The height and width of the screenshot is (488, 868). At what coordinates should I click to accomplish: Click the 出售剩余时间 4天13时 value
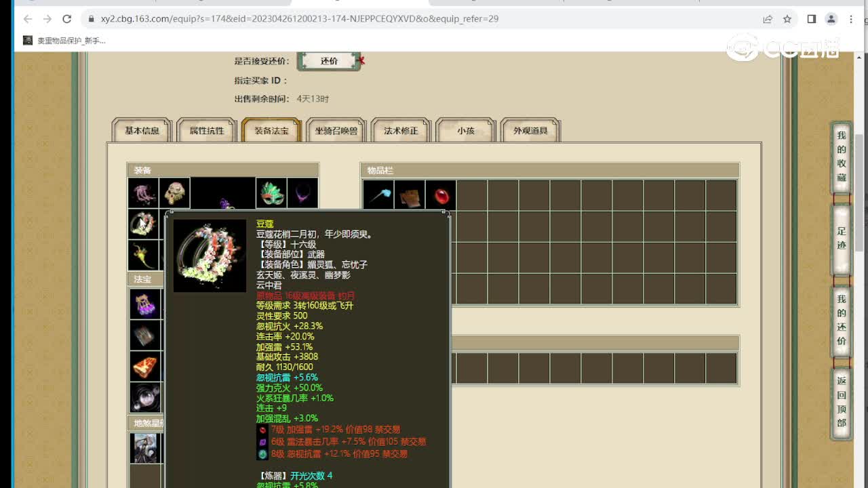(x=313, y=99)
